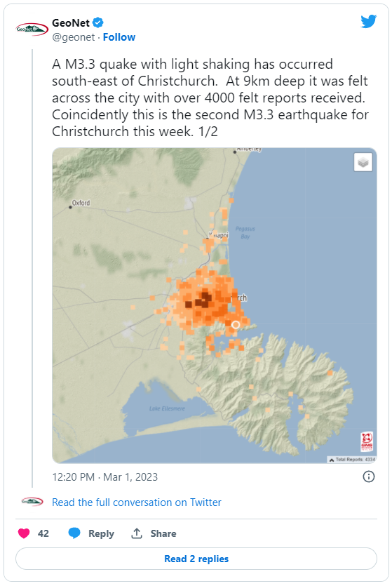Read the full conversation on Twitter
Screen dimensions: 392x586
coord(137,502)
